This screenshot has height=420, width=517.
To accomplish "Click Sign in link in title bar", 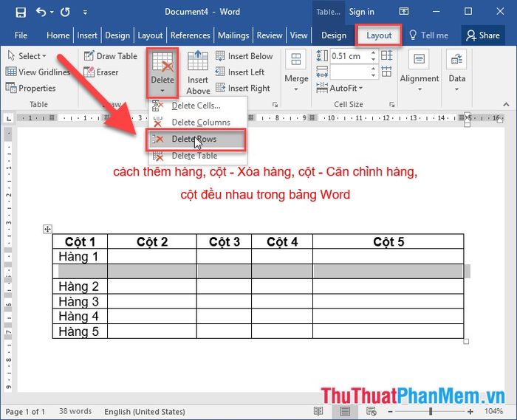I will (x=361, y=13).
